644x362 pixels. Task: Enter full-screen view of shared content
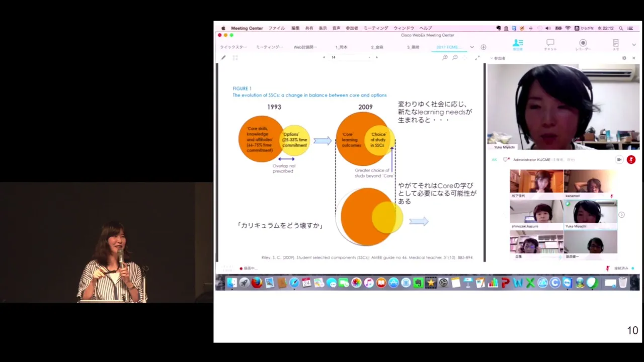[477, 58]
